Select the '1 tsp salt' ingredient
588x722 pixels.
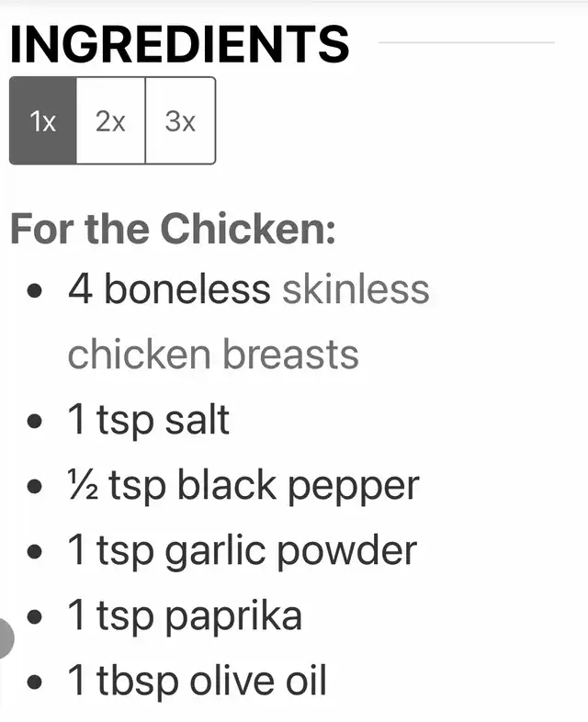pyautogui.click(x=148, y=420)
